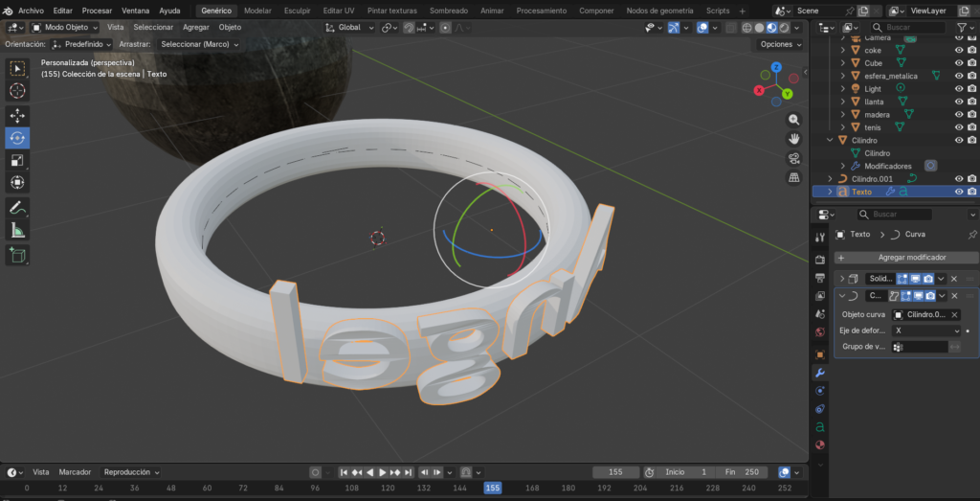Open the Modo Objeto mode dropdown

pyautogui.click(x=65, y=28)
